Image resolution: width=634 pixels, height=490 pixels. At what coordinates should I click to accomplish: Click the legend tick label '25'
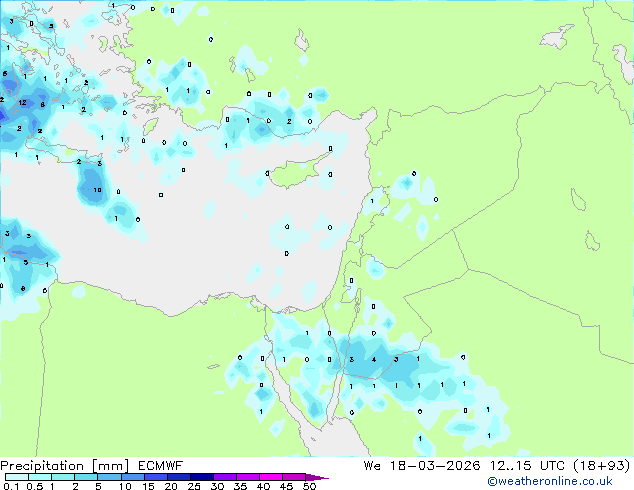pyautogui.click(x=194, y=486)
